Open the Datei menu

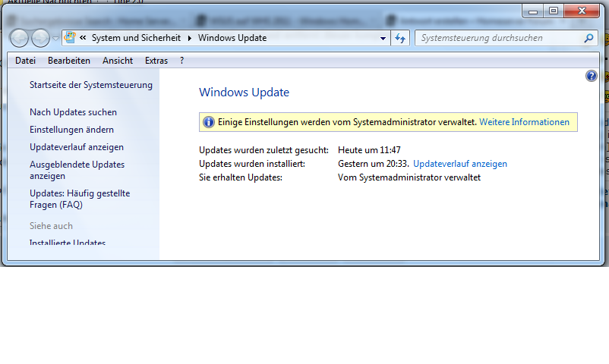click(x=25, y=61)
